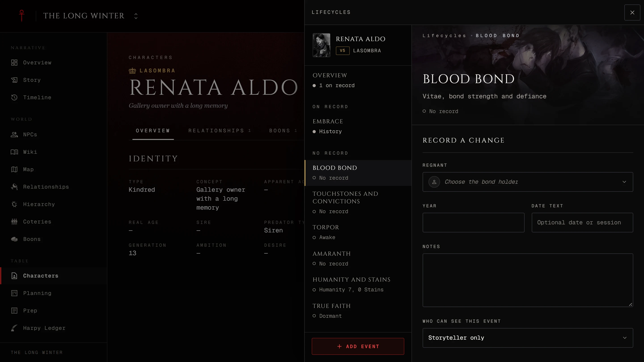Open the Regnant bond holder dropdown

(528, 182)
